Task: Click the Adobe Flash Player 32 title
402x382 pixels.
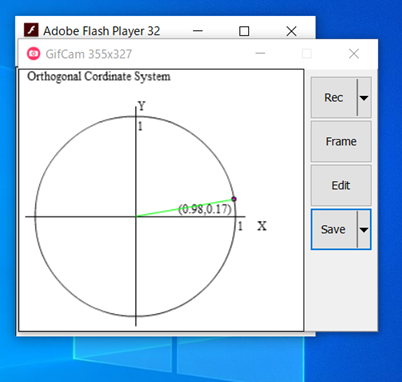Action: pyautogui.click(x=102, y=31)
